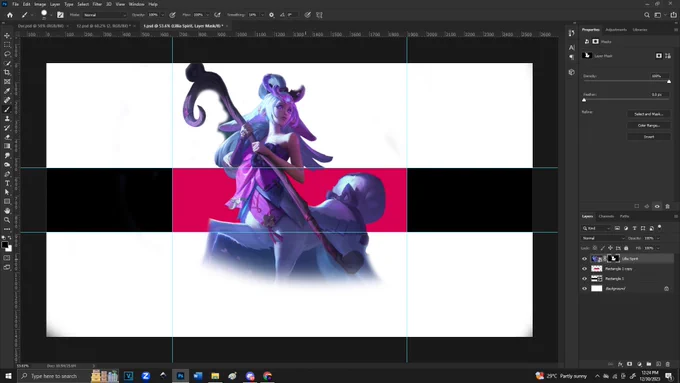The image size is (680, 383).
Task: Delete mask trash icon in Properties panel
Action: tap(668, 206)
